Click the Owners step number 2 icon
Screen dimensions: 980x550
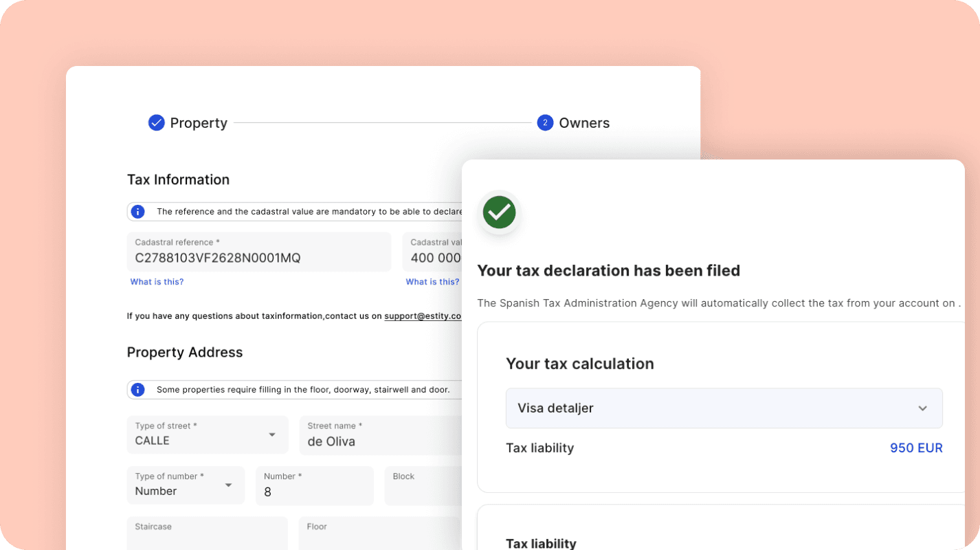tap(545, 123)
